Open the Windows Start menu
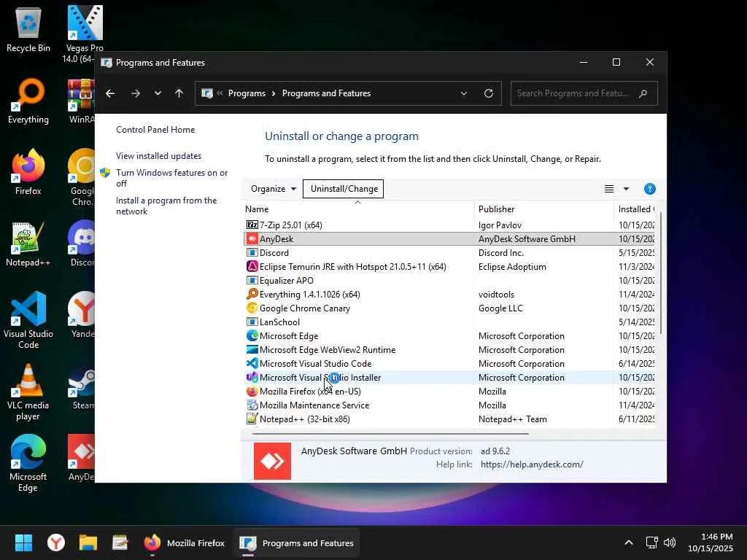Screen dimensions: 747x560 [x=23, y=542]
